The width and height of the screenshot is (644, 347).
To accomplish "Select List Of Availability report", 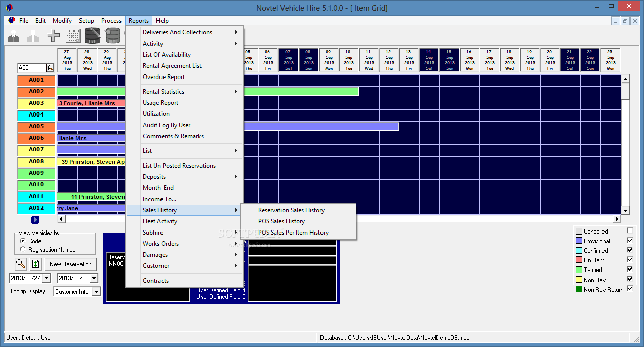I will (x=185, y=55).
